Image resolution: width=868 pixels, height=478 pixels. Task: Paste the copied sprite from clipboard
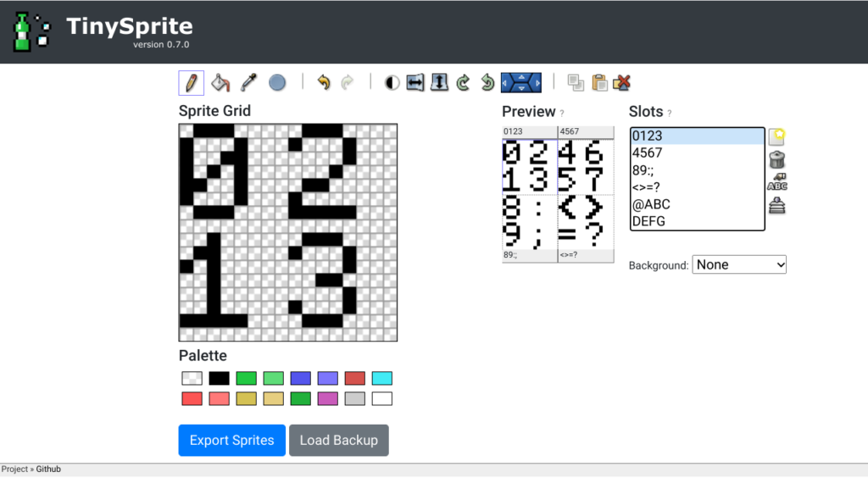599,82
